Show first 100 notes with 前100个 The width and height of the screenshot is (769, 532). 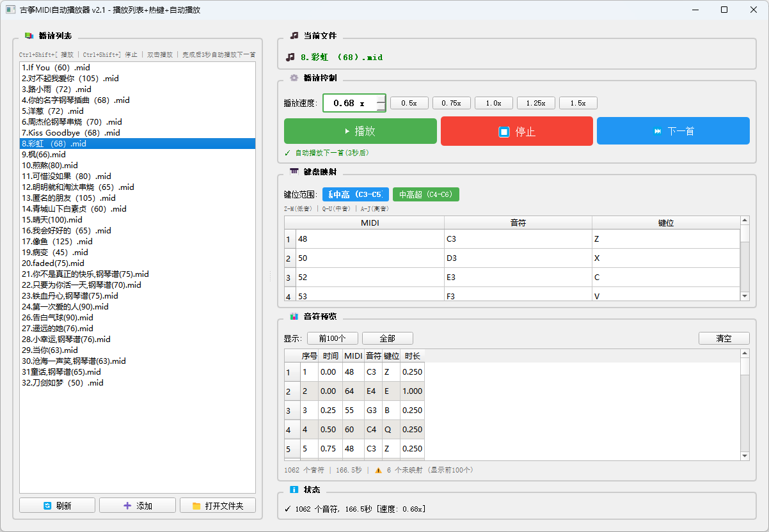[x=332, y=338]
